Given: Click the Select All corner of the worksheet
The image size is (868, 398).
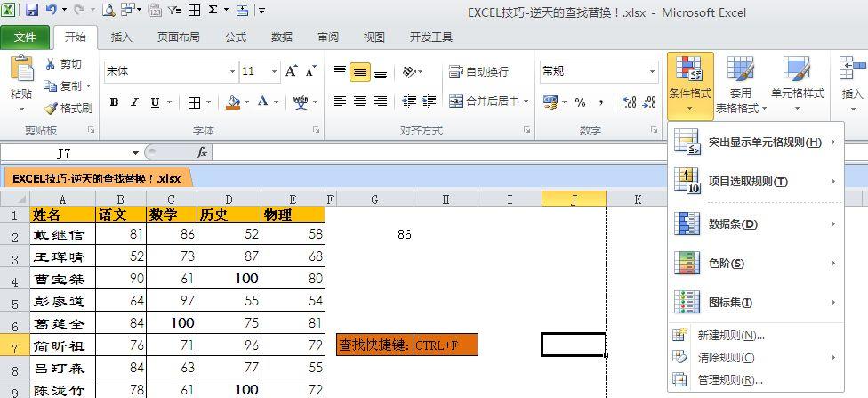Looking at the screenshot, I should tap(15, 199).
